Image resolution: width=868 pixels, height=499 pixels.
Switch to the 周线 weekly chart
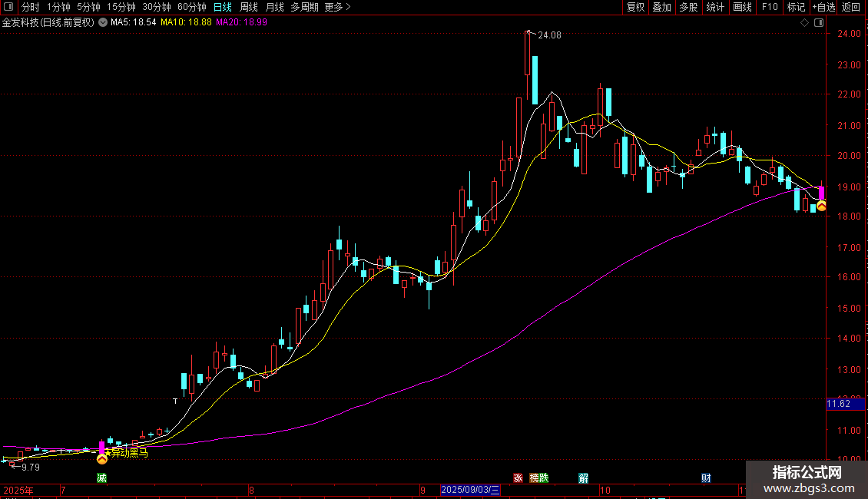click(249, 7)
